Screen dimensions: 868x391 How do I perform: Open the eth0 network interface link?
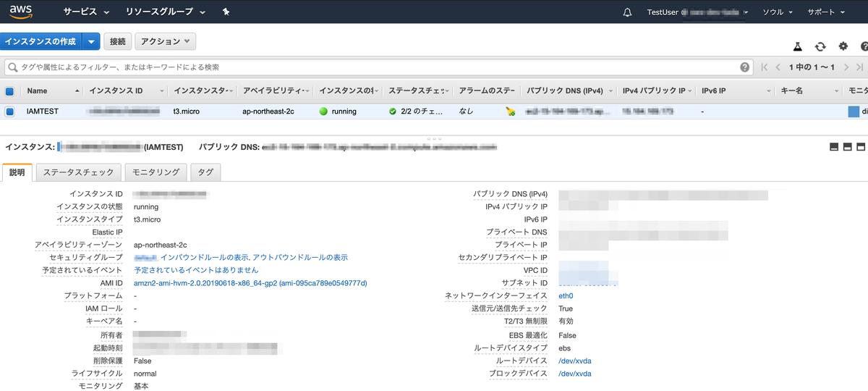tap(566, 296)
